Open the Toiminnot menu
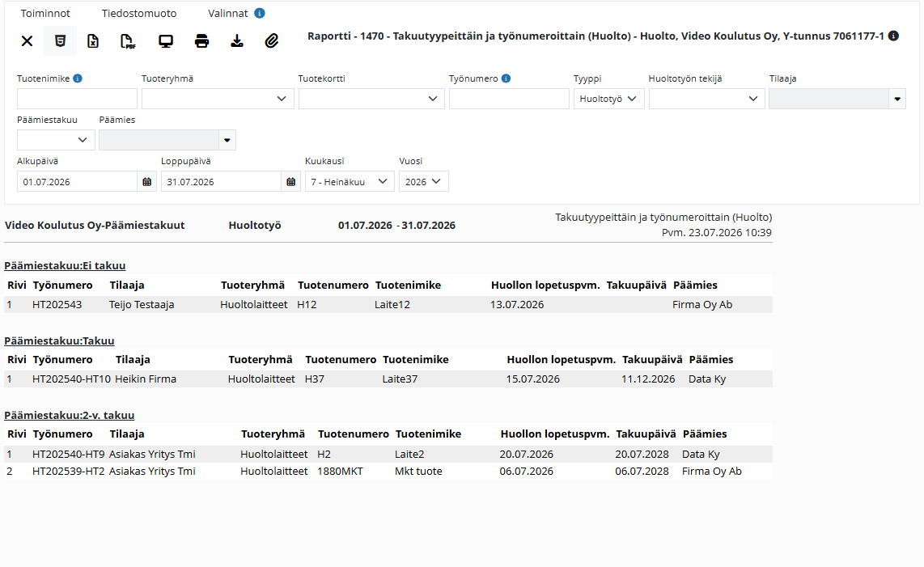 (45, 13)
